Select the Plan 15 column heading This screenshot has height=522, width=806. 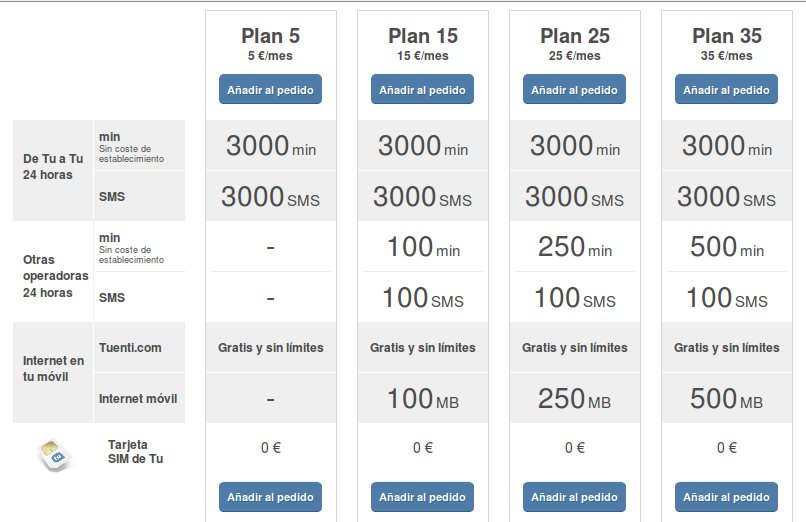pyautogui.click(x=423, y=36)
